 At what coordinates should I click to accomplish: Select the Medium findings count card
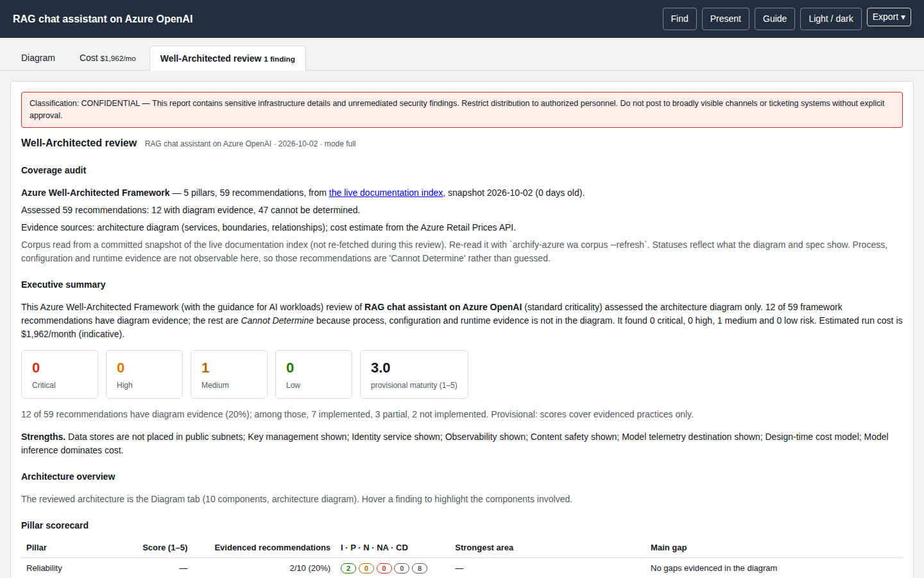pyautogui.click(x=229, y=374)
